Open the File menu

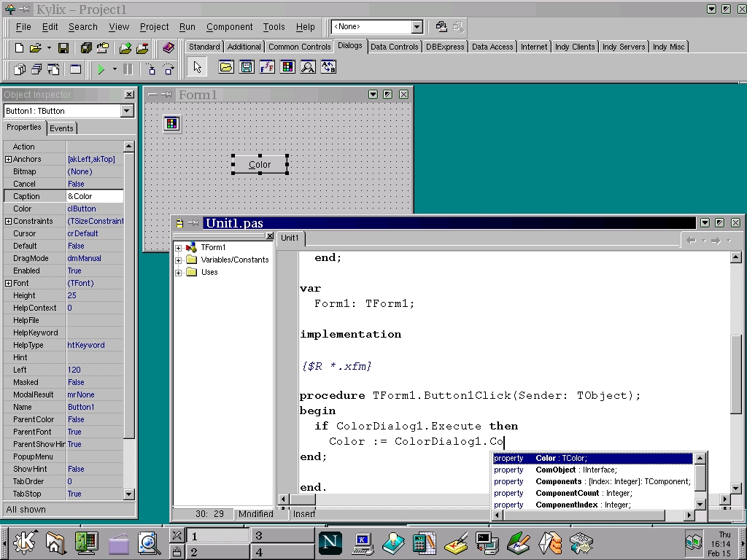tap(23, 27)
